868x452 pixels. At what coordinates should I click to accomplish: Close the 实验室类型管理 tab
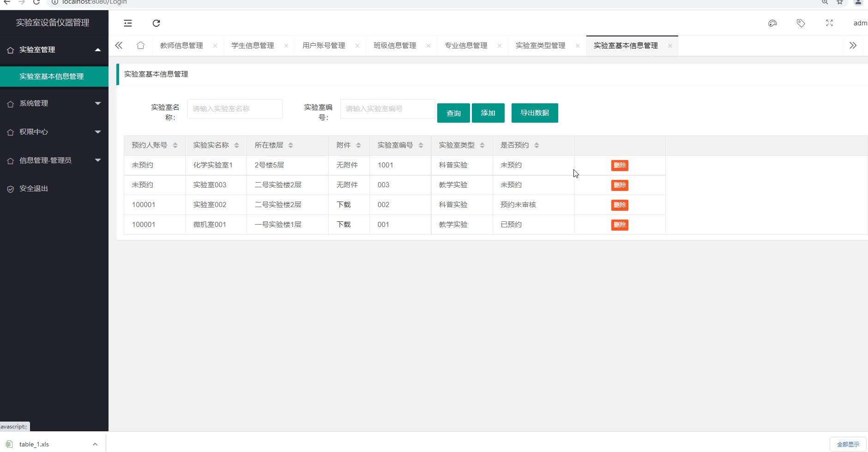point(578,46)
